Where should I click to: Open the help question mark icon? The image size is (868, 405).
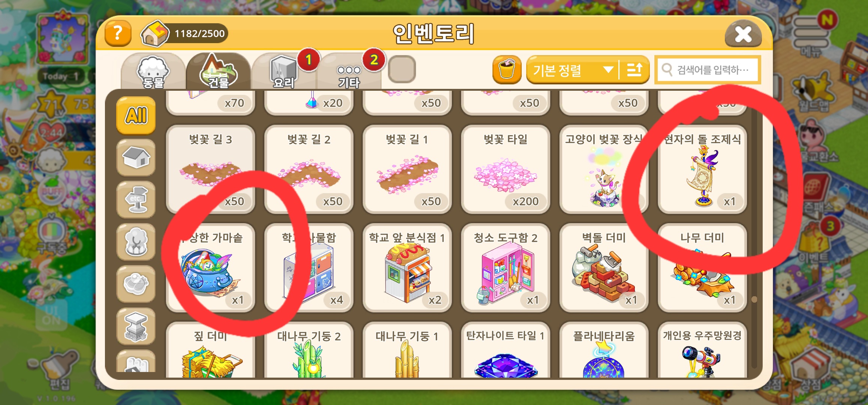[118, 33]
